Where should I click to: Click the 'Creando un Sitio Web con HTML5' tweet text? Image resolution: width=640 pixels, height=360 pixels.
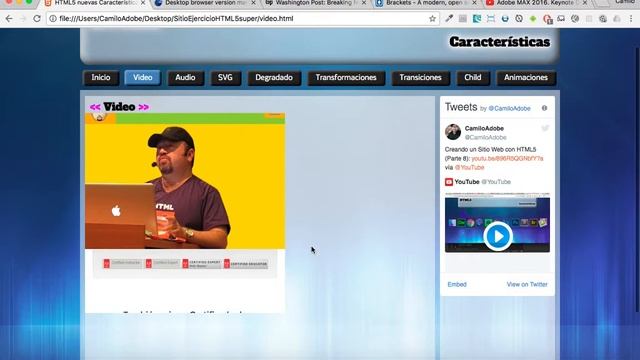(491, 149)
